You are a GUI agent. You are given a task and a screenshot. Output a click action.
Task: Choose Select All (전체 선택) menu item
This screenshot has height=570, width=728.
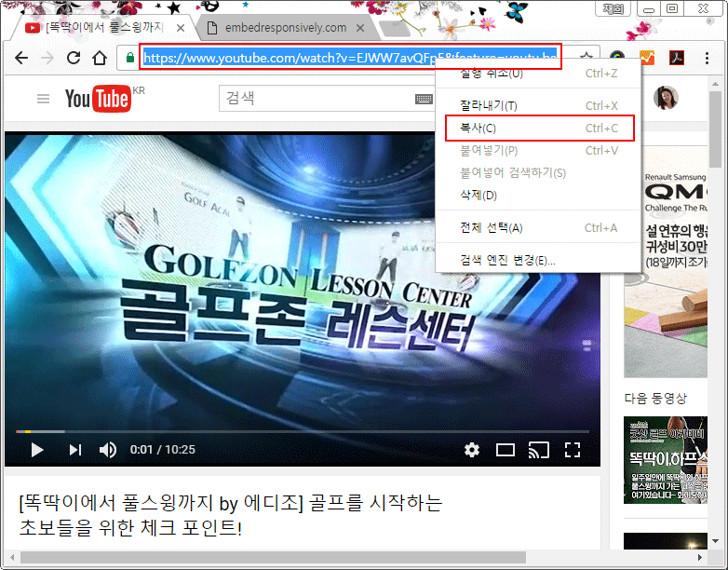click(539, 228)
